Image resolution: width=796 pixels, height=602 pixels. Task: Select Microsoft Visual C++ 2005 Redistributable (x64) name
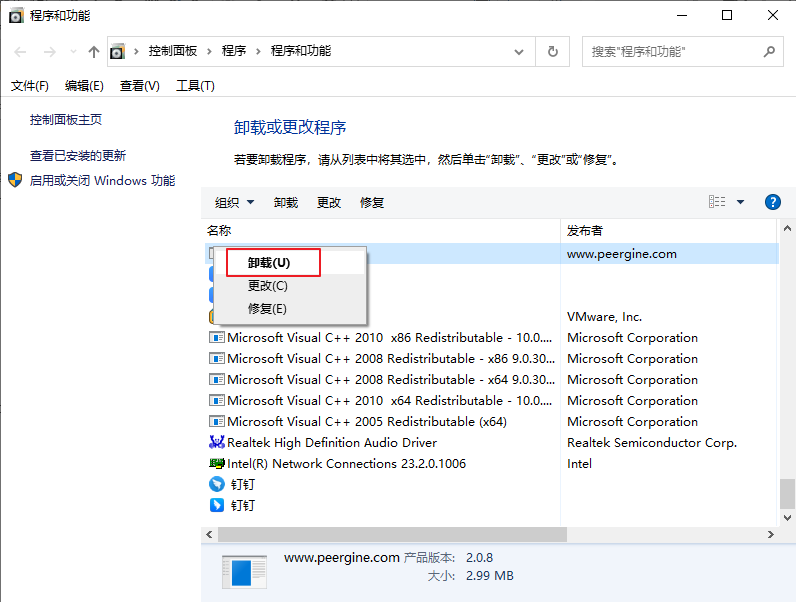point(367,421)
